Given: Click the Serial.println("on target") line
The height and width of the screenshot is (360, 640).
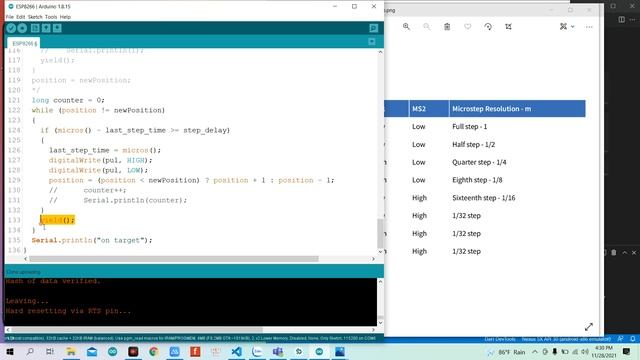Looking at the screenshot, I should point(92,240).
